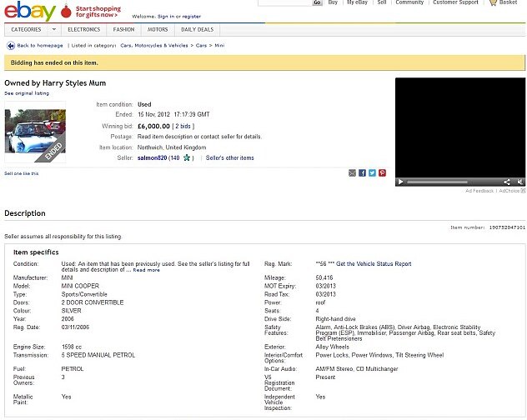This screenshot has width=527, height=420.
Task: Click Buy in the top navigation
Action: pos(333,2)
